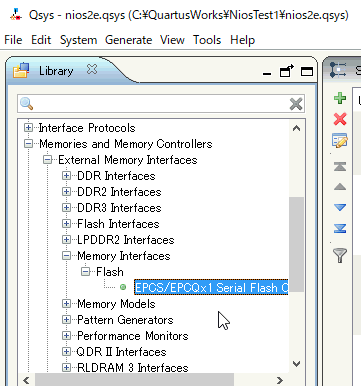Click the library tree vertical scrollbar thumb
Screen dimensions: 361x386
click(x=296, y=244)
